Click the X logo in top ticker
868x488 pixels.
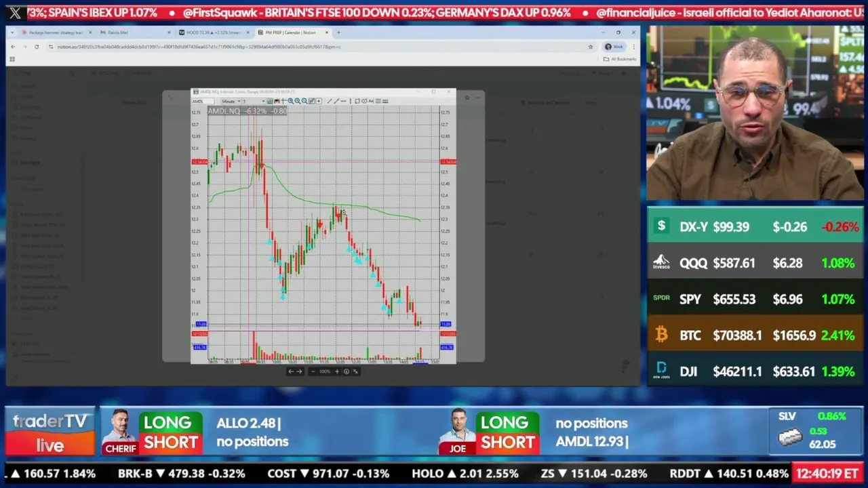pos(15,13)
